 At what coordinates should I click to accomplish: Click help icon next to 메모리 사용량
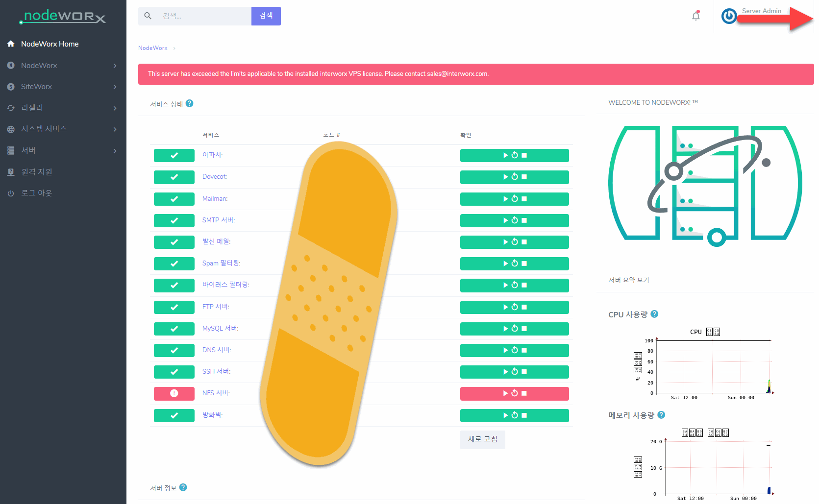[661, 415]
